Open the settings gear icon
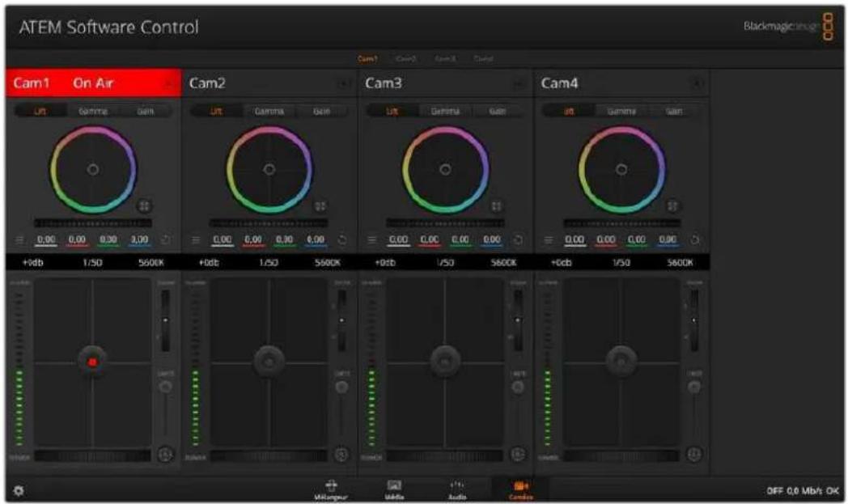Screen dimensions: 848x504 pyautogui.click(x=19, y=490)
